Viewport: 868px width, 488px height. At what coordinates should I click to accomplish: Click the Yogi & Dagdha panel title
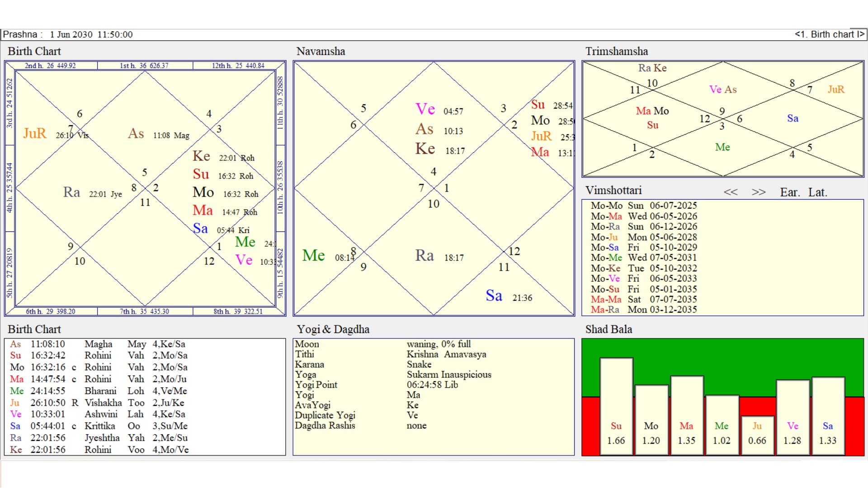[x=333, y=329]
